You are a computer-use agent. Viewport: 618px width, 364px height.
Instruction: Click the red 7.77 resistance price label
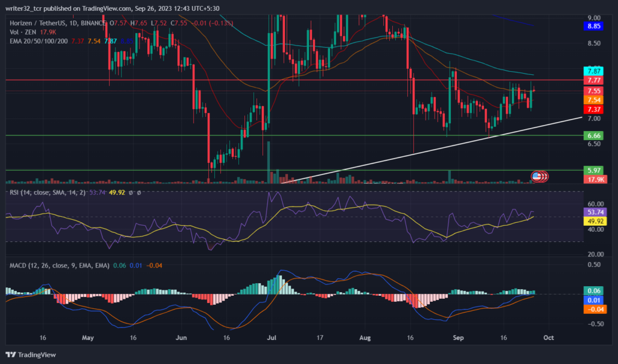tap(594, 80)
